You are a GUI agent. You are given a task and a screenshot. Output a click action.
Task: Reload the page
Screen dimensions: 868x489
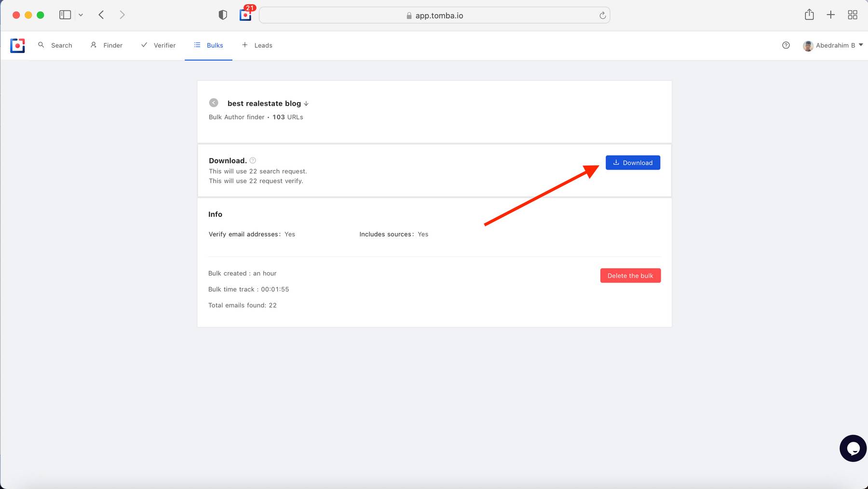tap(602, 15)
